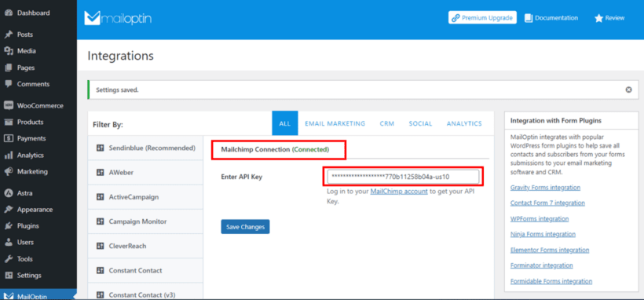Viewport: 644px width, 300px height.
Task: Click the Premium Upgrade link icon
Action: [456, 18]
